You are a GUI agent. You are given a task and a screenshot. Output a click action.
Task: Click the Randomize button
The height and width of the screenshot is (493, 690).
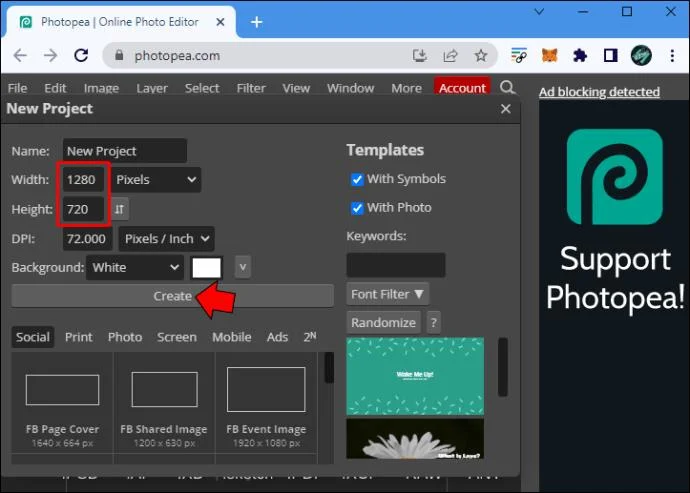point(383,323)
